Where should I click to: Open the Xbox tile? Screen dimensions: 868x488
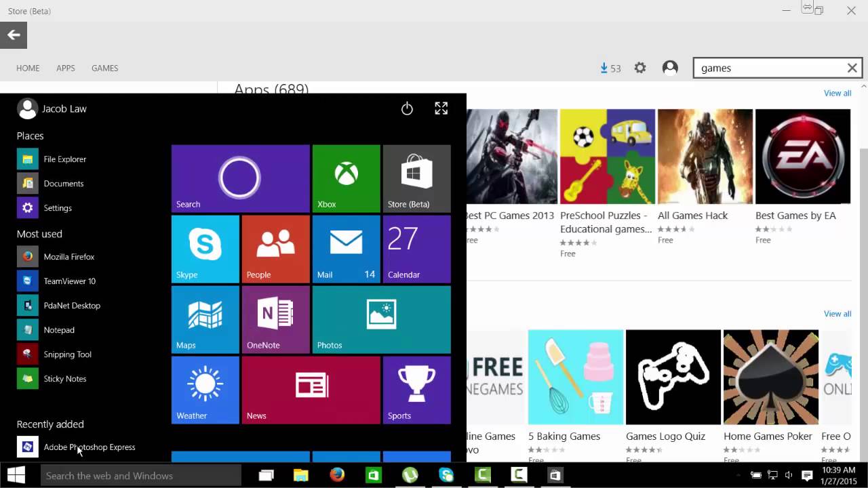point(347,178)
